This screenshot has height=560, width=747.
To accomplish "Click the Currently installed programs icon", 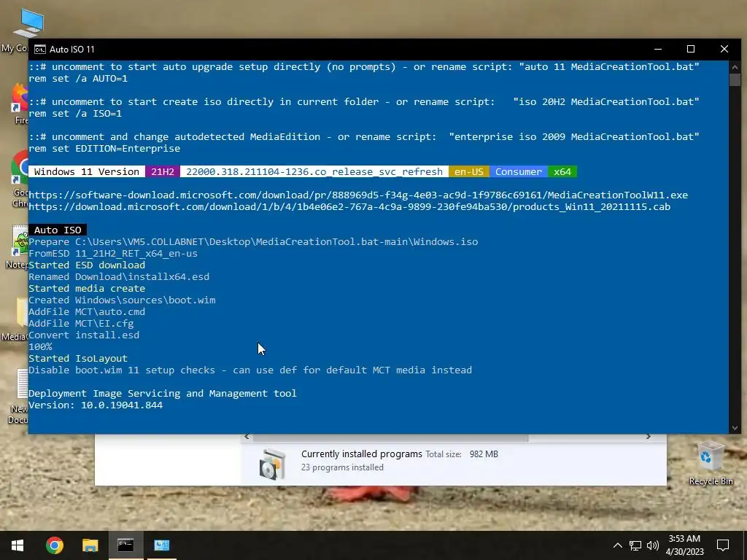I will pyautogui.click(x=272, y=463).
